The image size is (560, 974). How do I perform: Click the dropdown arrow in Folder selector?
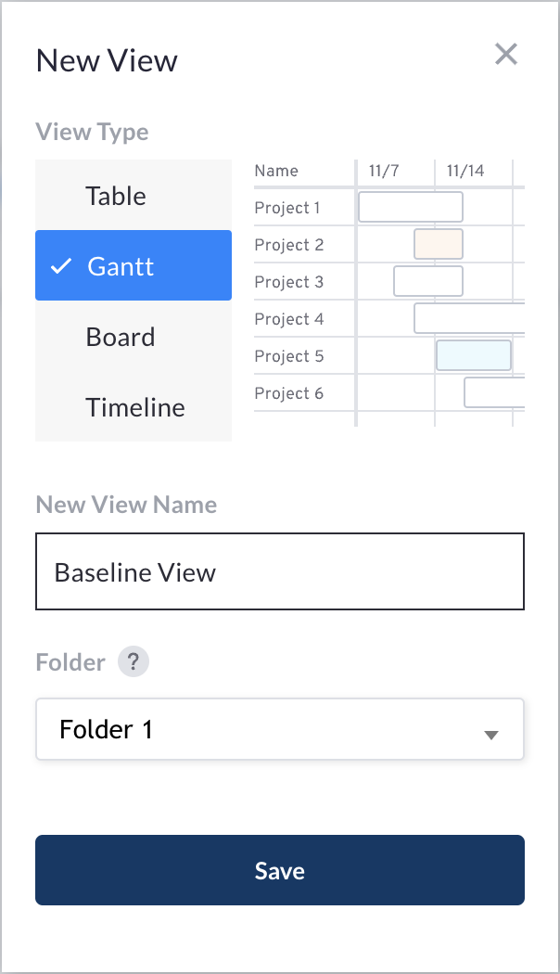point(491,736)
